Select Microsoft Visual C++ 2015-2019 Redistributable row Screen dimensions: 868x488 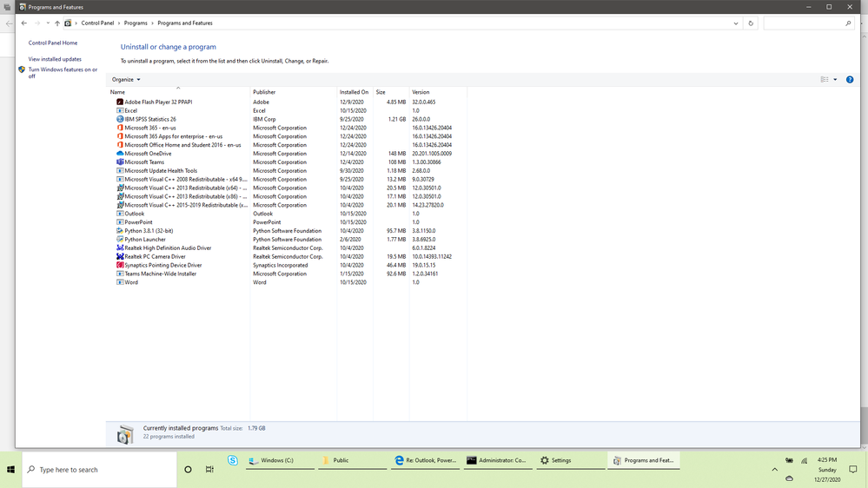click(x=288, y=205)
